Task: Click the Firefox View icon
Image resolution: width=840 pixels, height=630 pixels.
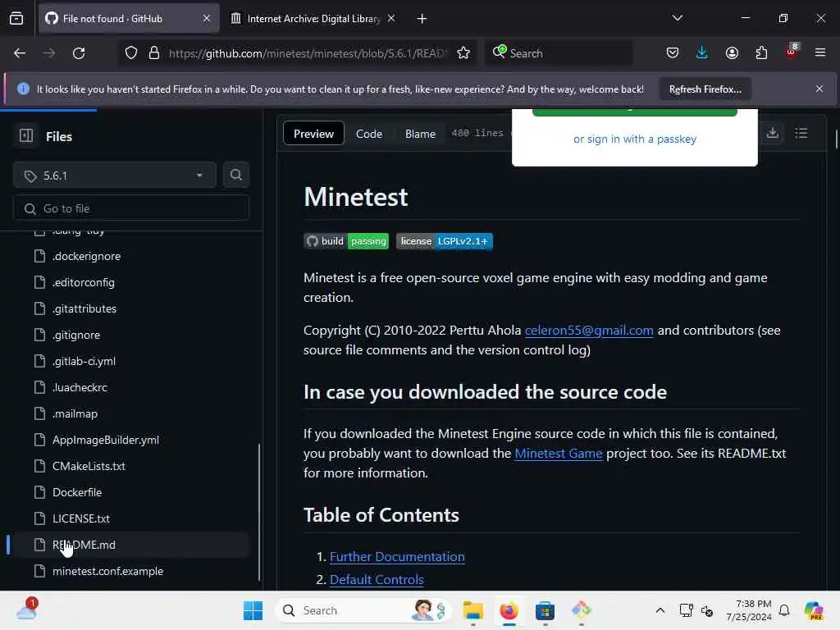Action: [16, 19]
